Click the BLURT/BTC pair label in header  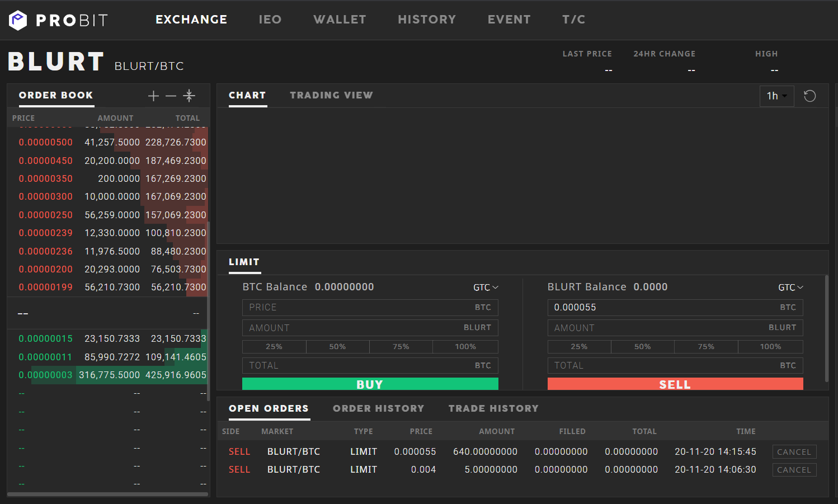click(149, 66)
